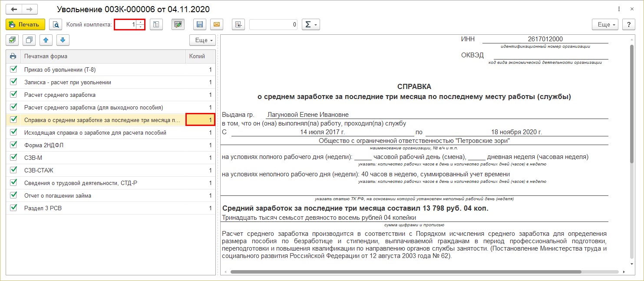This screenshot has height=281, width=644.
Task: Uncheck the СЗВ-СТАЖ checkbox
Action: [13, 170]
